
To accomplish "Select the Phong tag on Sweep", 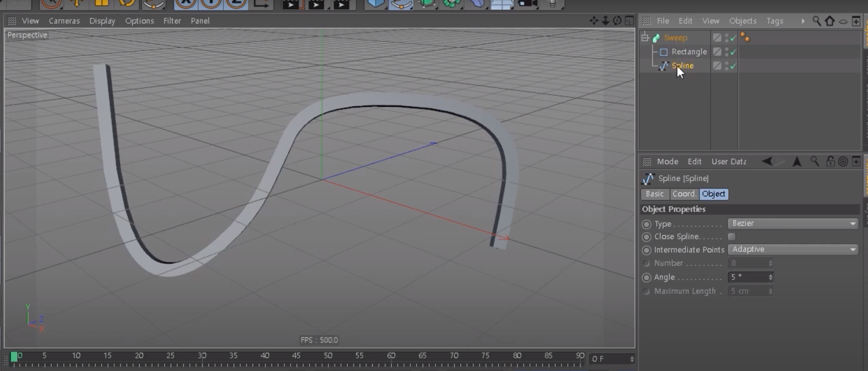I will tap(745, 38).
